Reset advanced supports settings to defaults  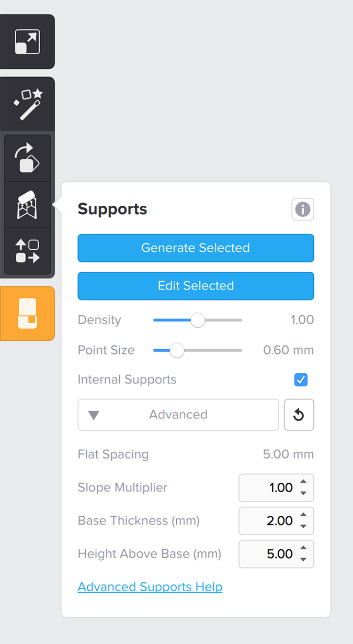coord(299,415)
